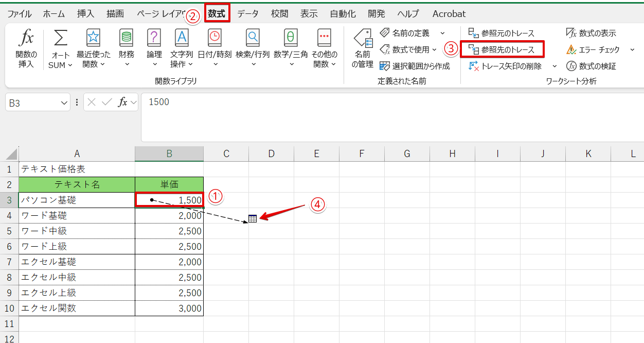Click the formula bar showing 1500
This screenshot has height=343, width=644.
click(x=392, y=117)
